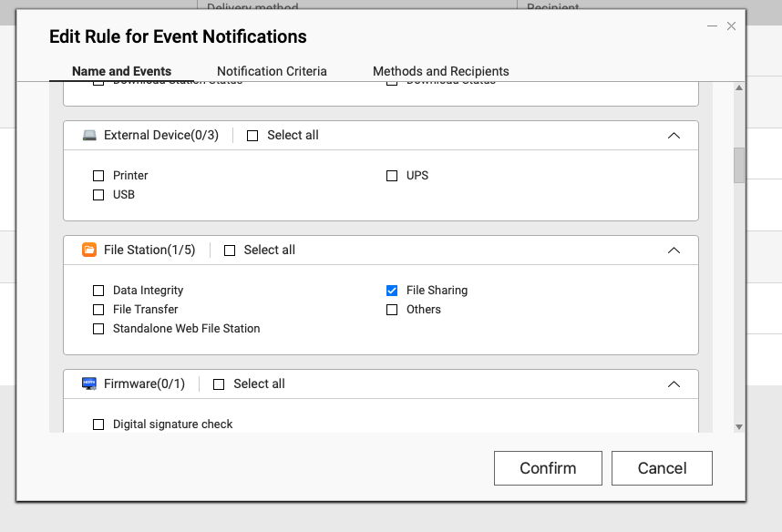Image resolution: width=782 pixels, height=532 pixels.
Task: Close the Edit Rule dialog
Action: pyautogui.click(x=731, y=26)
